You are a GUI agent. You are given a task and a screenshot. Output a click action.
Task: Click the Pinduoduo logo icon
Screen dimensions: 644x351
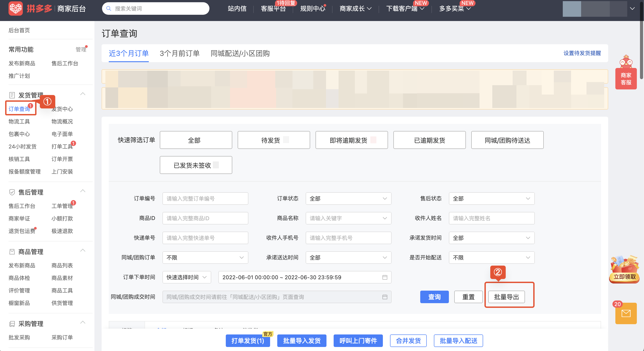pyautogui.click(x=15, y=8)
